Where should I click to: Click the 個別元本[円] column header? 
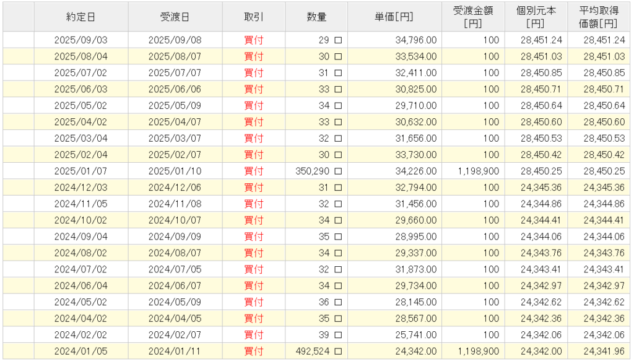(x=535, y=17)
